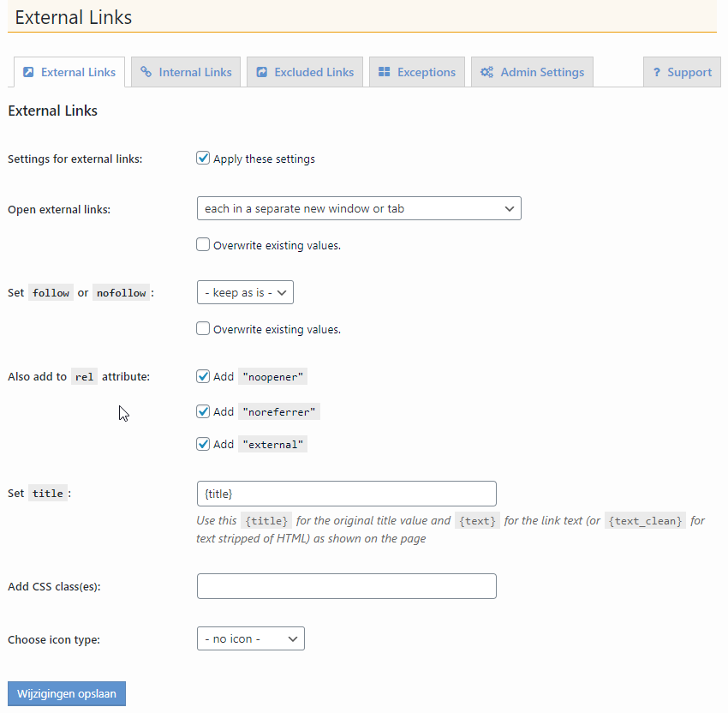The height and width of the screenshot is (713, 728).
Task: Select the External Links tab label
Action: coord(78,73)
